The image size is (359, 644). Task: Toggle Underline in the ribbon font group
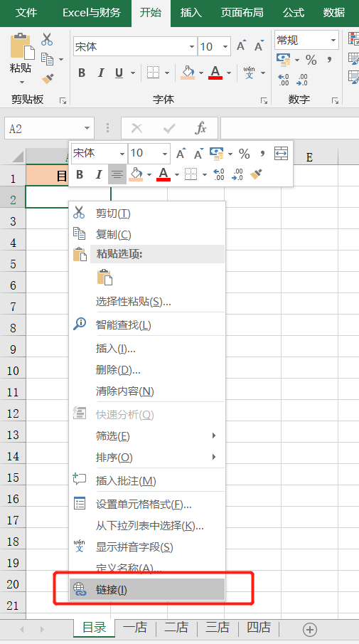[119, 73]
